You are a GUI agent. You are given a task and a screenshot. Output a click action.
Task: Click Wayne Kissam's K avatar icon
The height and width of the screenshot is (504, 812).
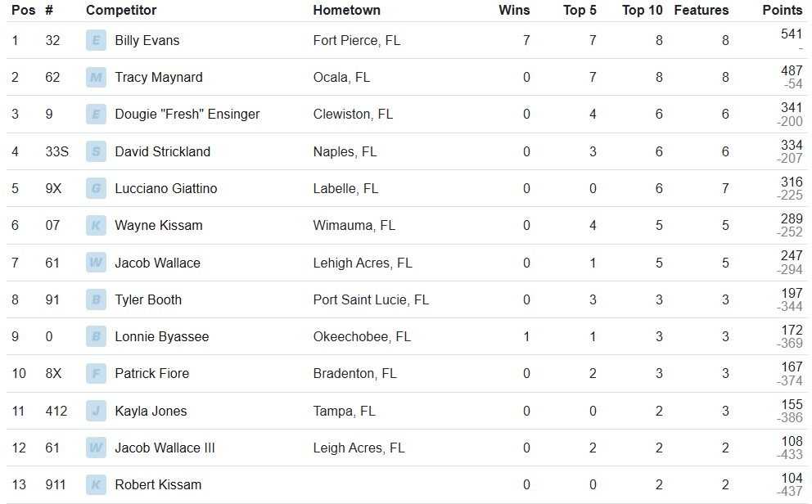(x=96, y=225)
